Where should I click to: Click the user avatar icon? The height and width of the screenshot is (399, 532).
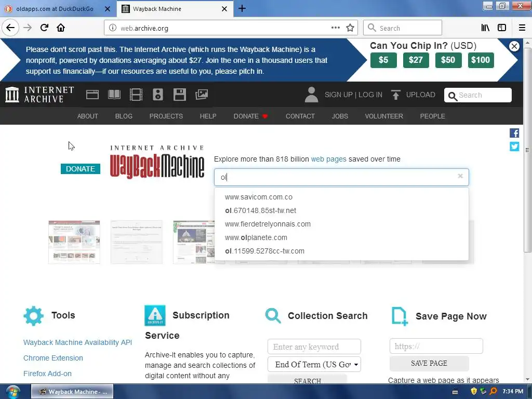pyautogui.click(x=312, y=95)
